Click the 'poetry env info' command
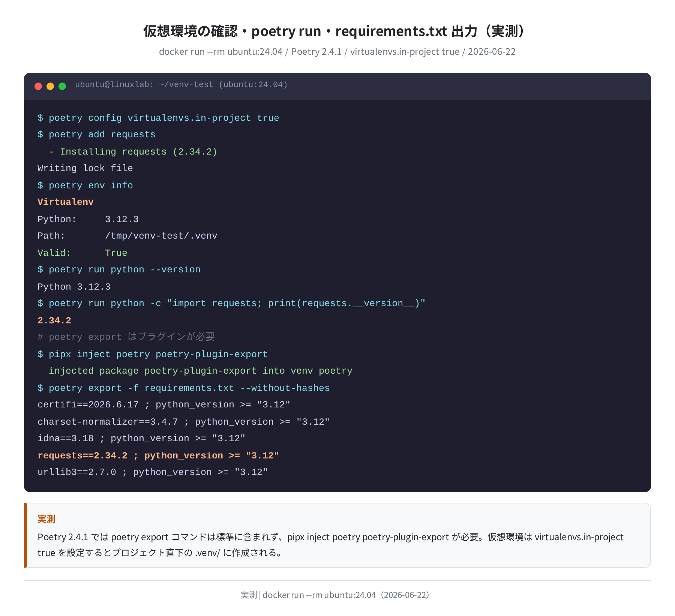675x616 pixels. (85, 185)
